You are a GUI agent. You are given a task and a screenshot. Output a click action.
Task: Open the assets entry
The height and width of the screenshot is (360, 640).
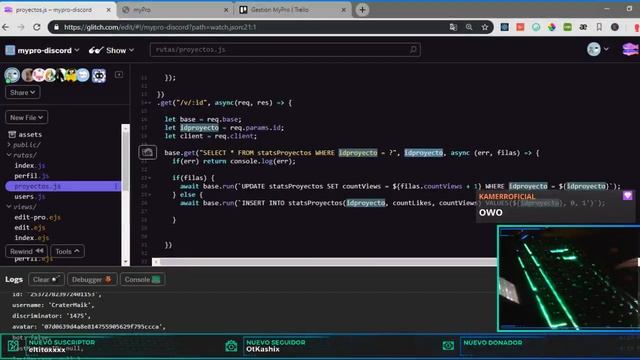25,134
